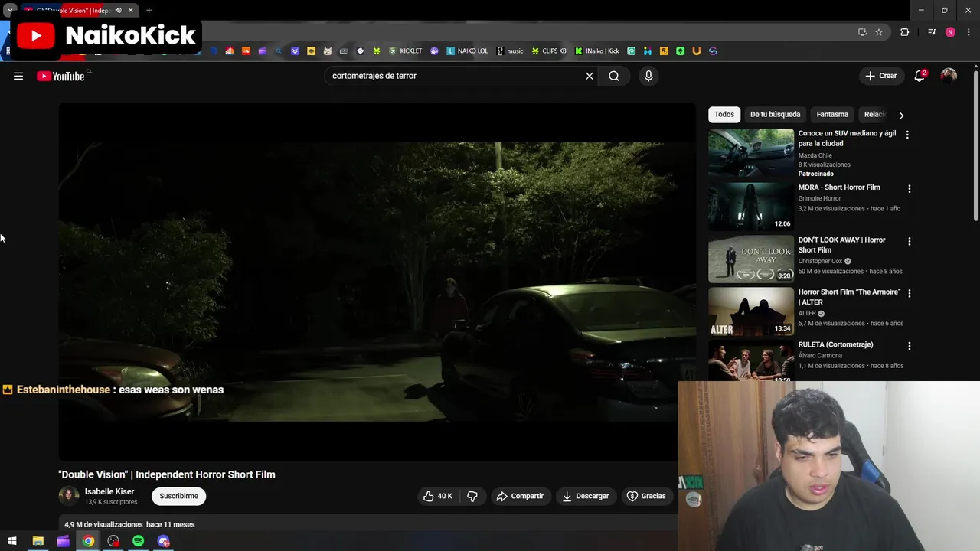
Task: Clear the search box with the X
Action: pyautogui.click(x=590, y=76)
